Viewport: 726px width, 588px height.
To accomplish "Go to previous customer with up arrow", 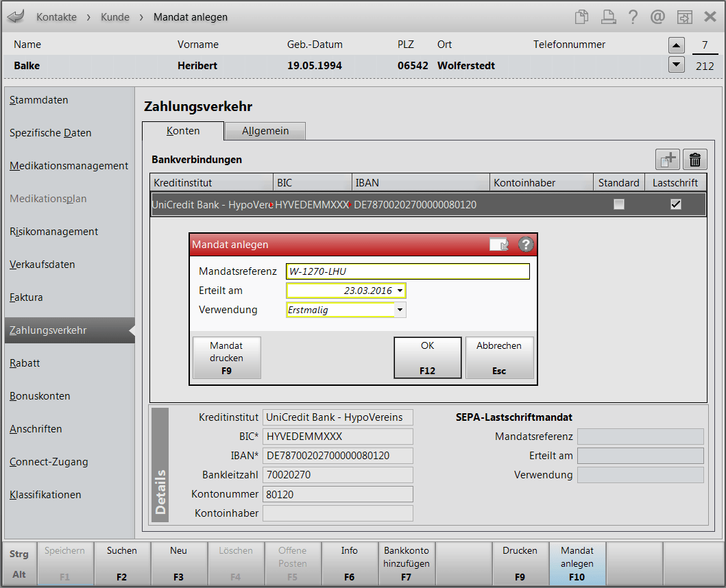I will click(677, 45).
